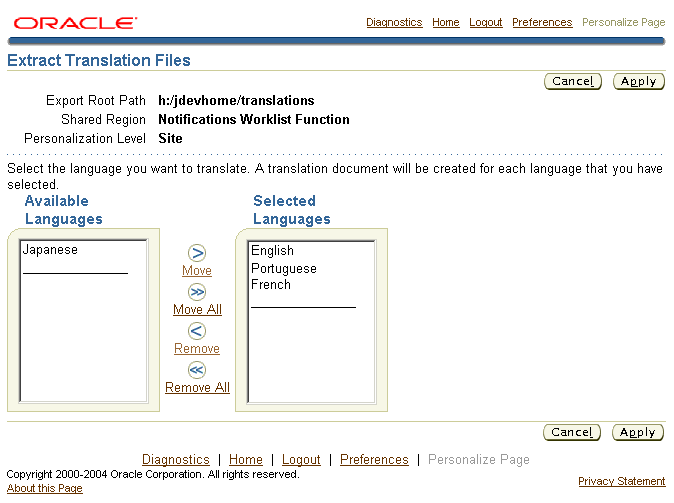Viewport: 674px width, 503px height.
Task: Select English in Selected Languages
Action: [x=273, y=250]
